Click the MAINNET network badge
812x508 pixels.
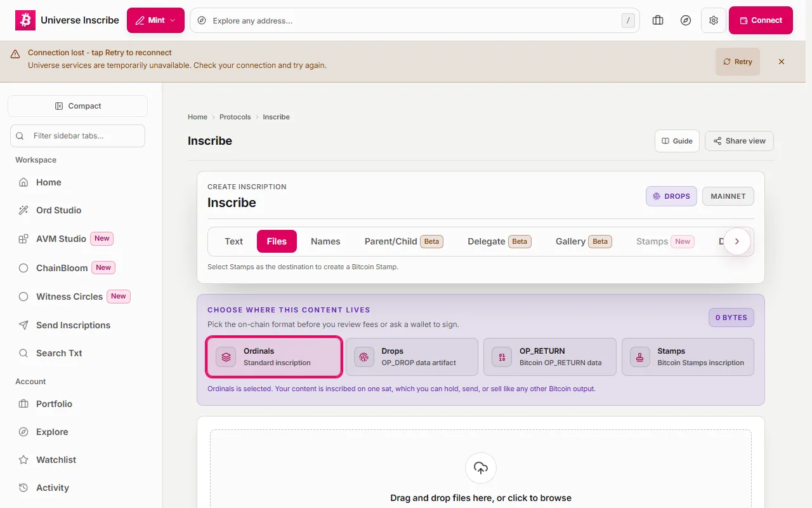pos(728,196)
